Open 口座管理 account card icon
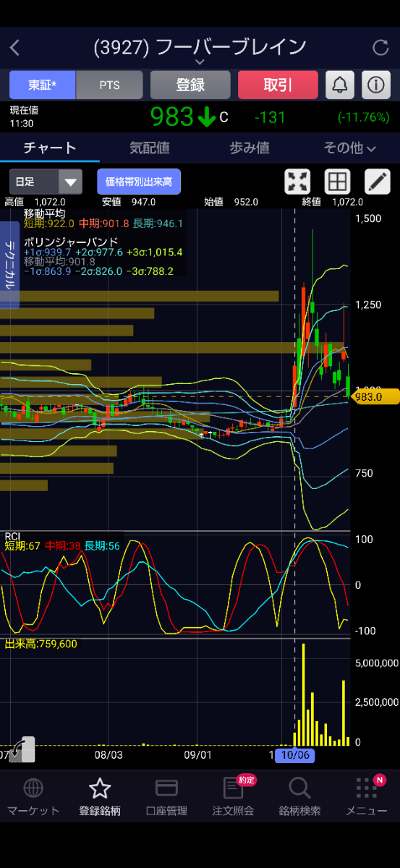This screenshot has width=400, height=868. click(166, 788)
